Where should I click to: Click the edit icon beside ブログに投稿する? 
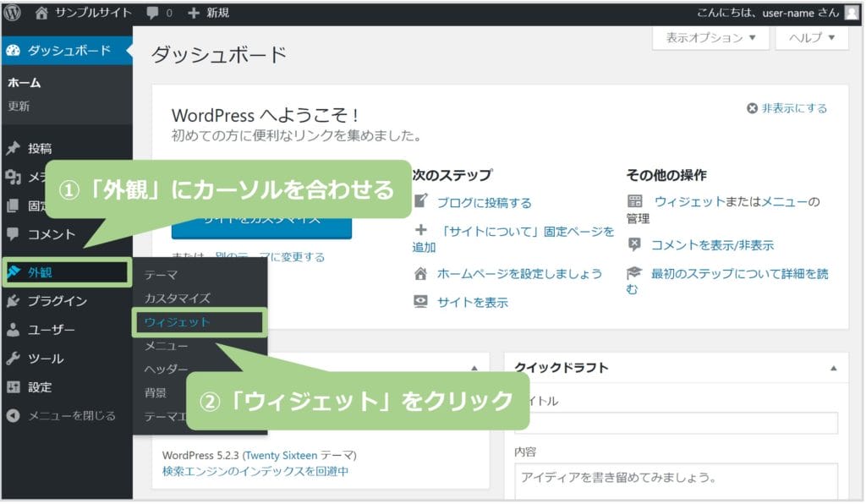tap(421, 201)
